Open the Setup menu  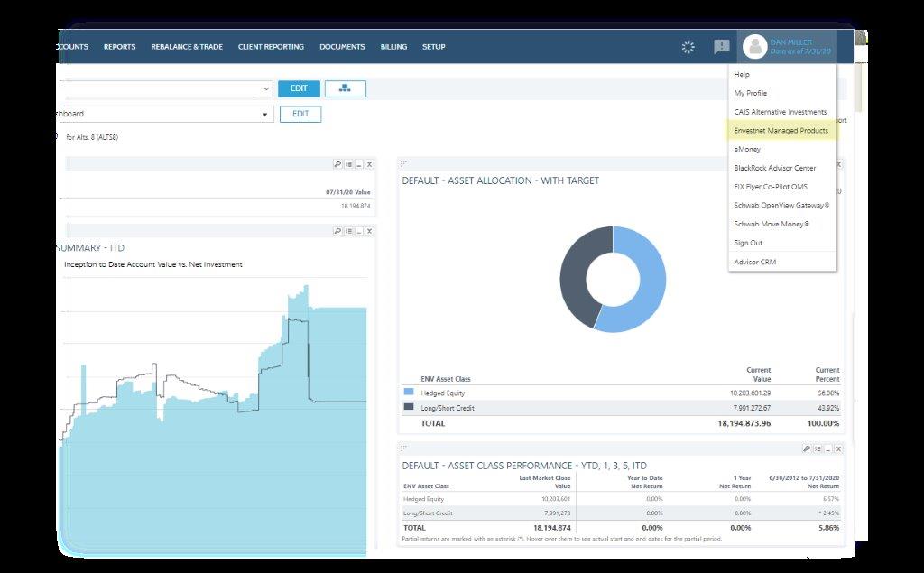pyautogui.click(x=434, y=47)
